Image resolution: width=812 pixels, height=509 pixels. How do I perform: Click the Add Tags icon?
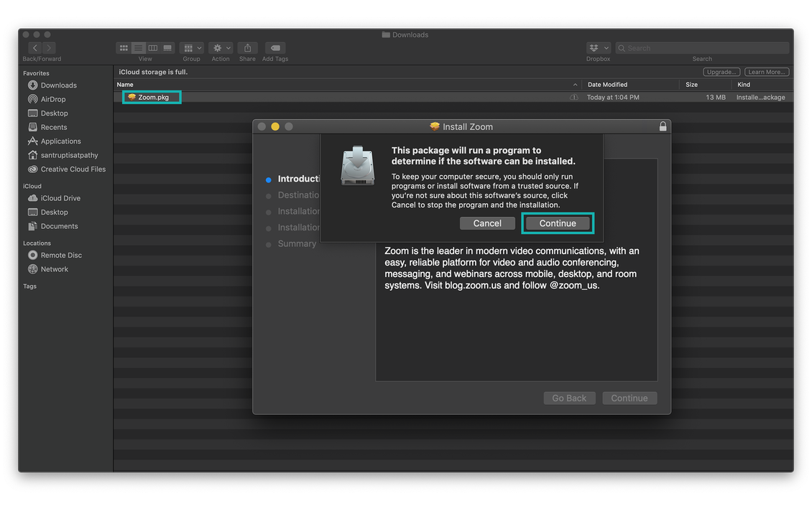[x=274, y=47]
